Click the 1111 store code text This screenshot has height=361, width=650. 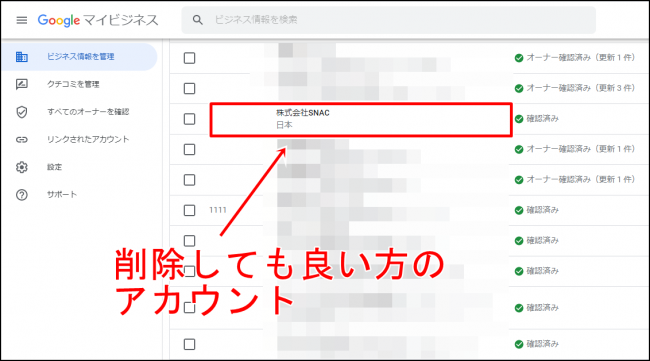[218, 210]
